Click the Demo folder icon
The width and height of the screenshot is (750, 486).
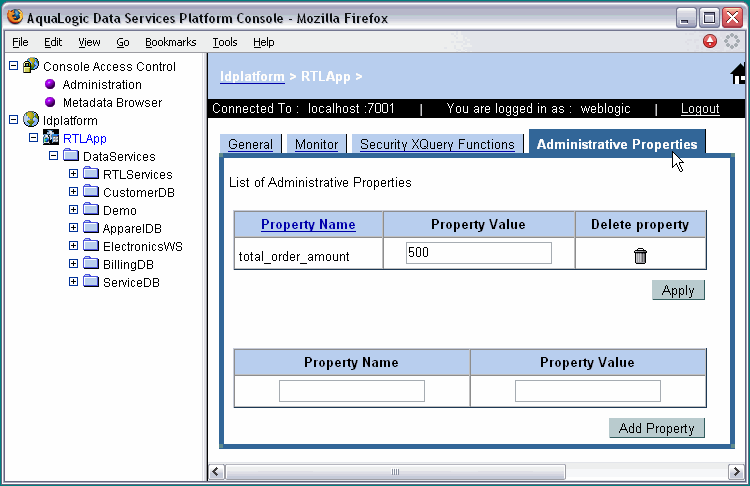[x=91, y=209]
